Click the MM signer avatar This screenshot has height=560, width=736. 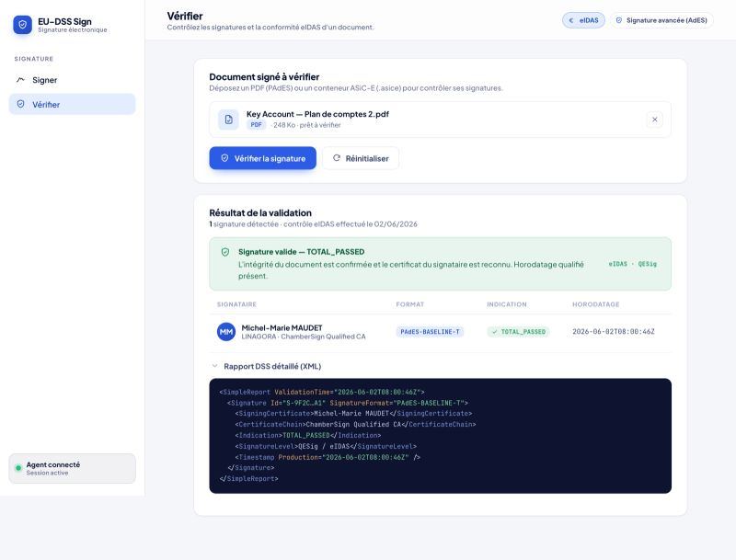pyautogui.click(x=226, y=332)
